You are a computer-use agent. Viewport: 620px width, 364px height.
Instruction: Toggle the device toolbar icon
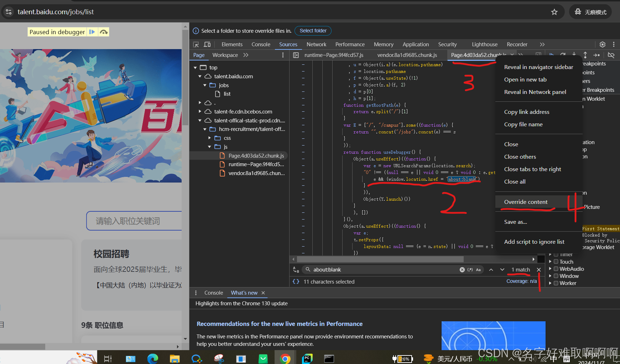tap(207, 44)
